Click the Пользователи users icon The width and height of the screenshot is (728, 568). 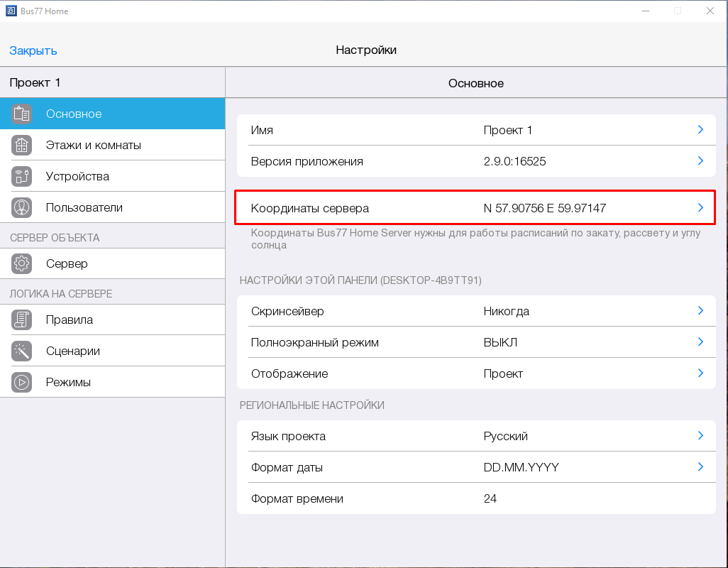(x=22, y=207)
